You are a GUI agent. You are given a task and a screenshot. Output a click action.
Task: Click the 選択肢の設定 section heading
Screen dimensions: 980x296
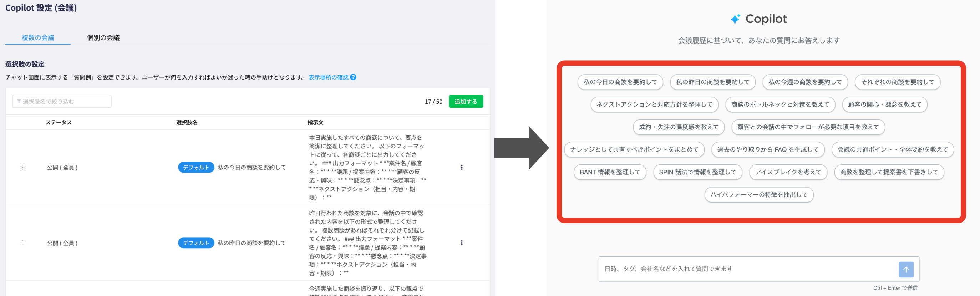[x=25, y=64]
